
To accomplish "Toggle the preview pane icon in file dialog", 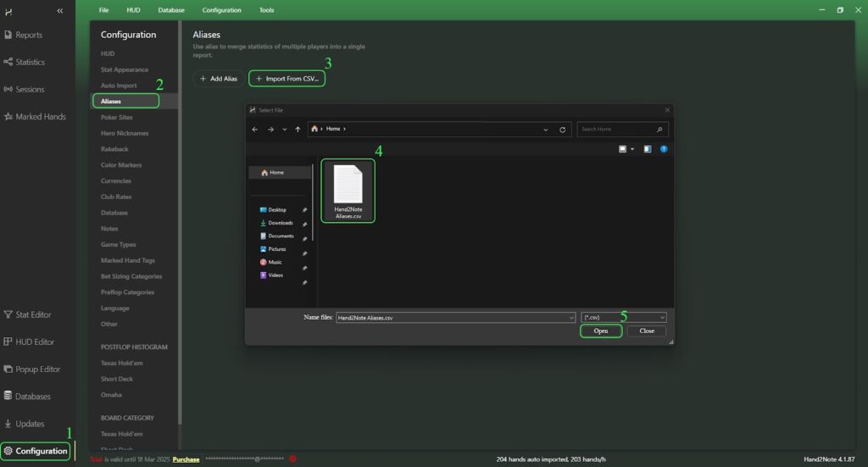I will [x=648, y=149].
